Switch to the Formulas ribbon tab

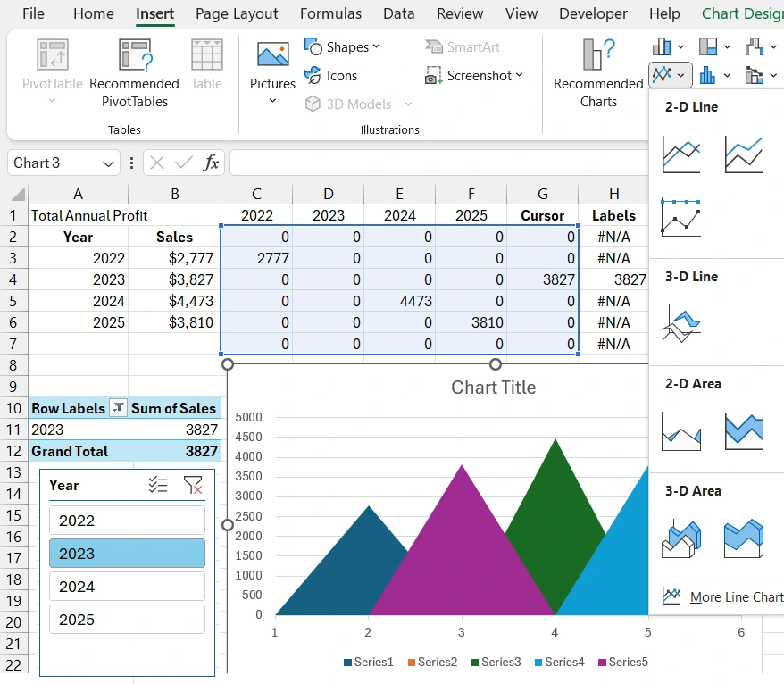(x=330, y=13)
